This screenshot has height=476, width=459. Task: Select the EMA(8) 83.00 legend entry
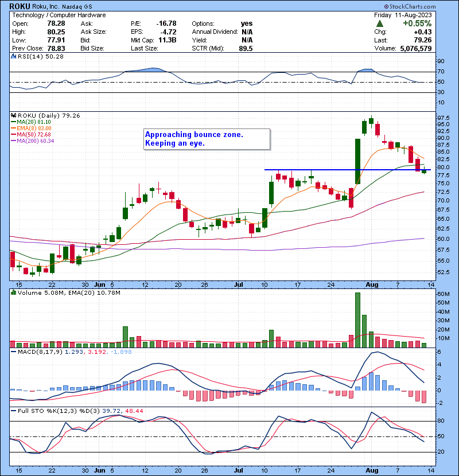31,128
